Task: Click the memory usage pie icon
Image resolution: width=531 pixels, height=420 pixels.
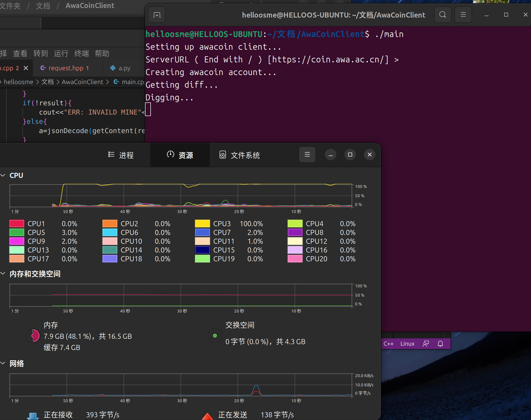Action: pos(33,336)
